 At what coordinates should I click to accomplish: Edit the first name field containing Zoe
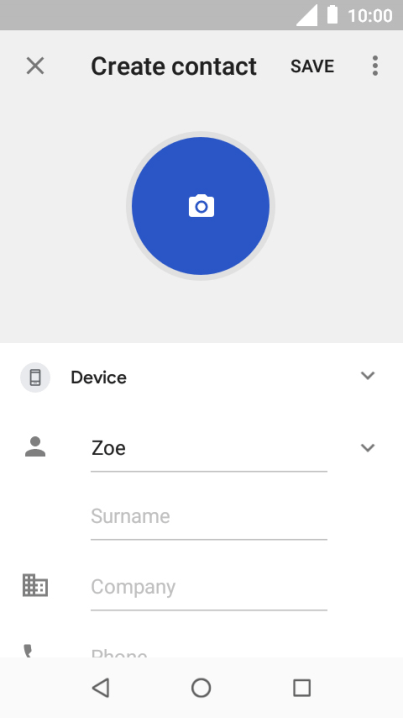point(209,448)
